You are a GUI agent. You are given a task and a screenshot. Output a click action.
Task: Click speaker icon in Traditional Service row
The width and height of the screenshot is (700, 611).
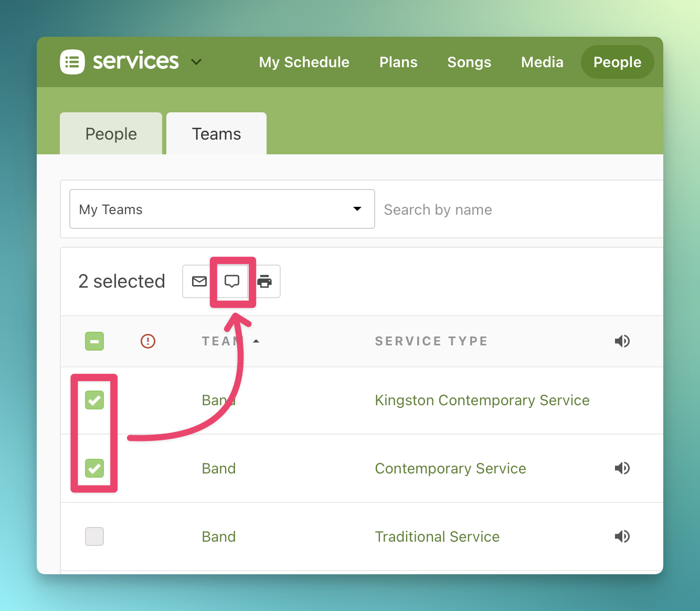click(x=622, y=536)
